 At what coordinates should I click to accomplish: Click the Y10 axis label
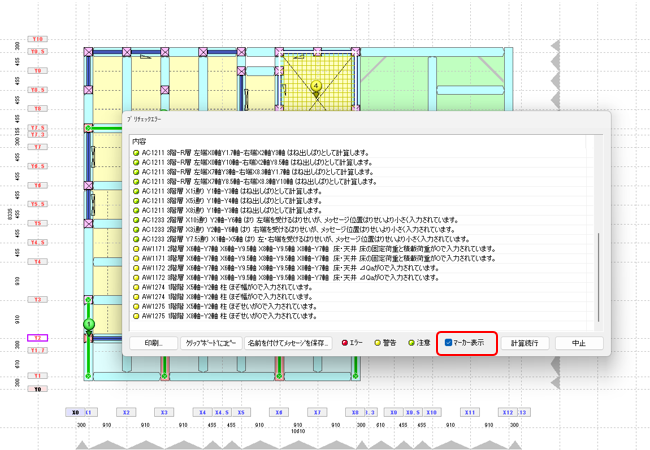(38, 39)
